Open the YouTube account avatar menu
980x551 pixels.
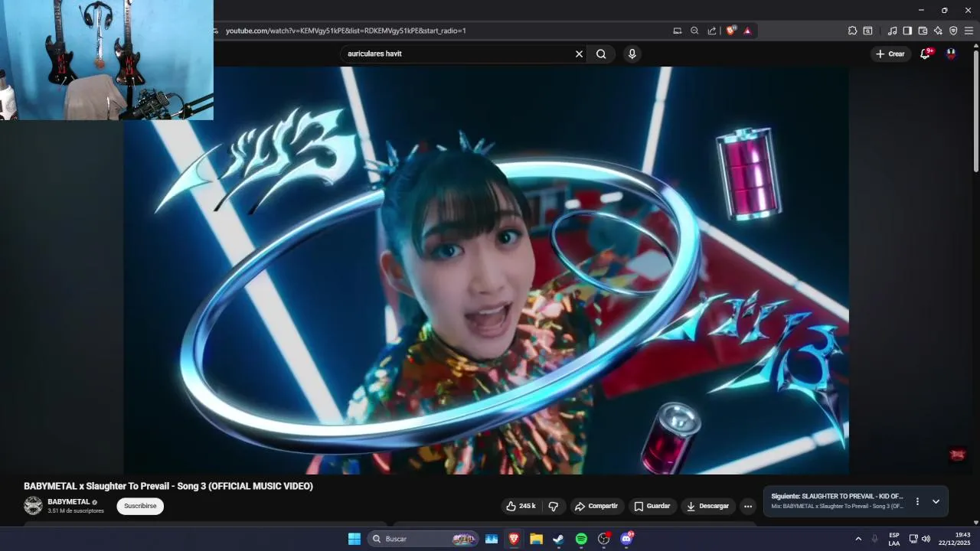tap(951, 54)
